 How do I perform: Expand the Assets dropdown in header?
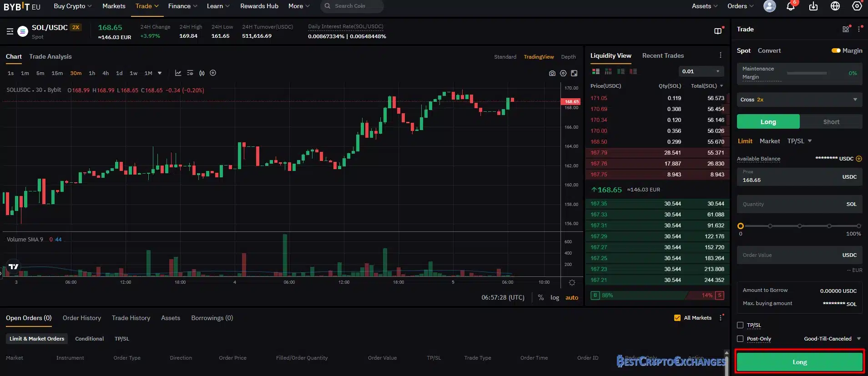pyautogui.click(x=705, y=6)
